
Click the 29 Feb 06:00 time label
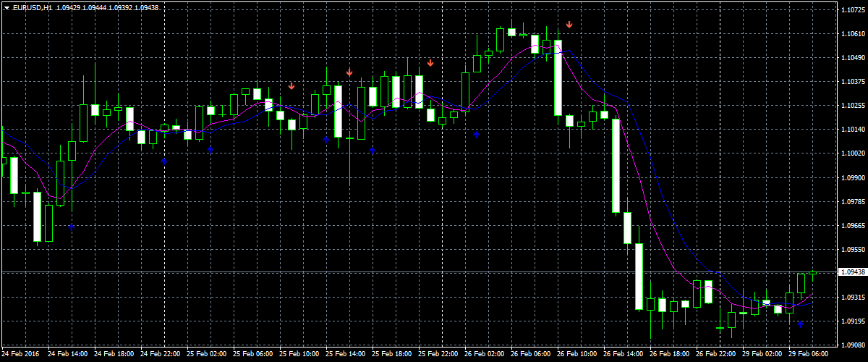click(x=808, y=355)
